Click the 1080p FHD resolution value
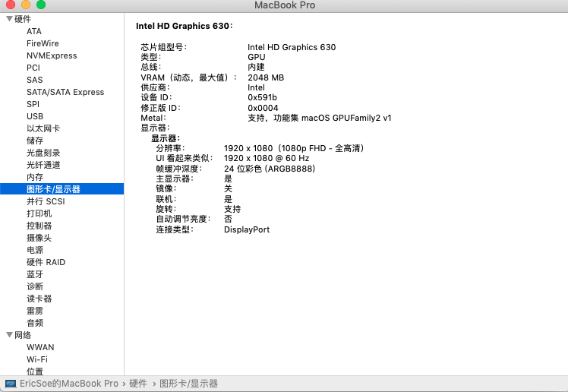 [x=294, y=149]
